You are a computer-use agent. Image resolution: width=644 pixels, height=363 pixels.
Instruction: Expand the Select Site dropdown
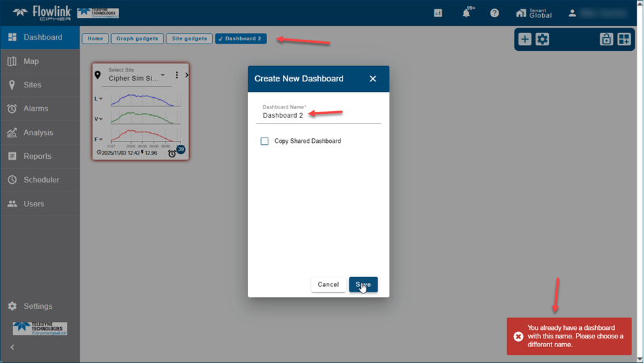pyautogui.click(x=163, y=75)
